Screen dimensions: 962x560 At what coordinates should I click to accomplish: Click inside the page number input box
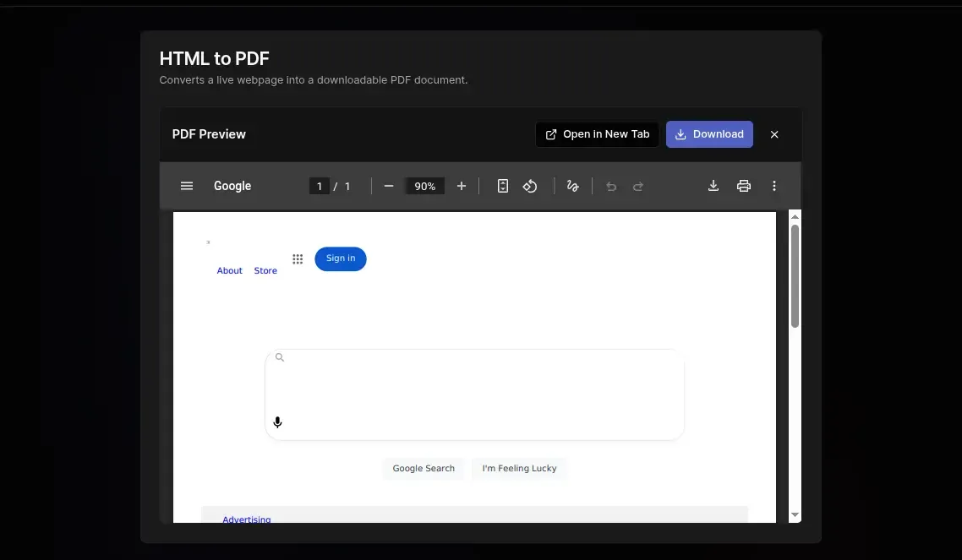coord(320,186)
